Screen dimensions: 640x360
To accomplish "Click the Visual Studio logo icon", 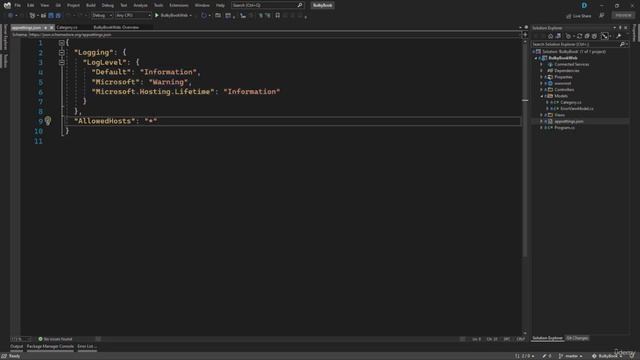I will click(7, 5).
